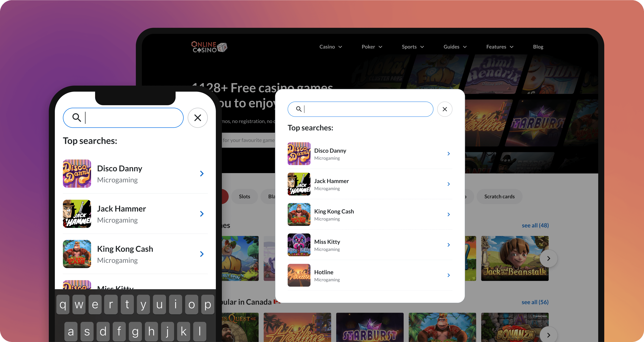Screen dimensions: 644x342
Task: Click the Online Casino logo
Action: click(209, 47)
